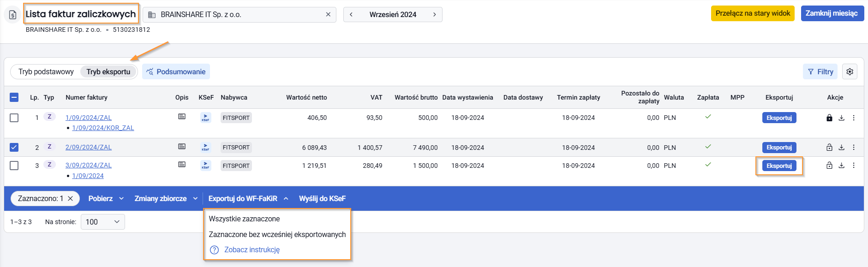Open the Filtry filter panel
Image resolution: width=868 pixels, height=267 pixels.
(x=820, y=71)
